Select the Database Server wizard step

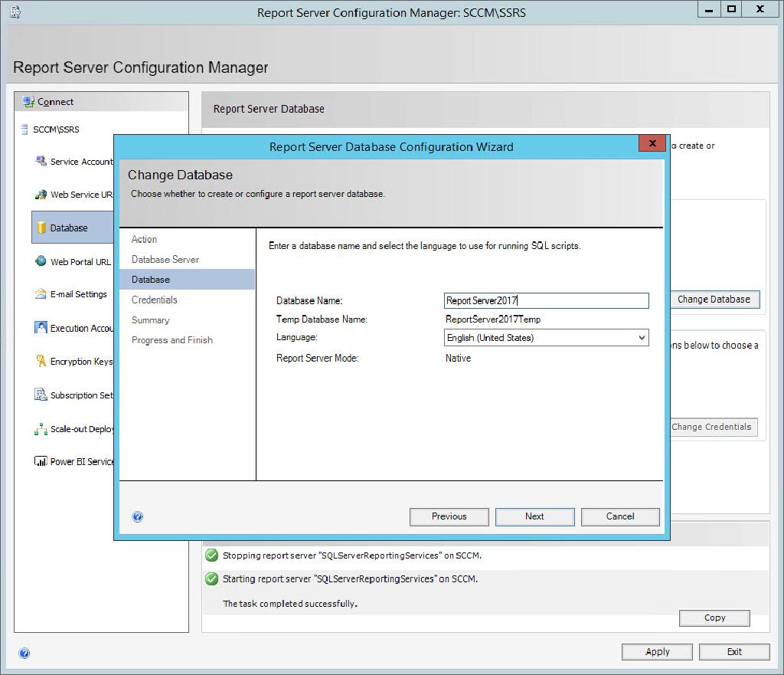click(x=165, y=260)
